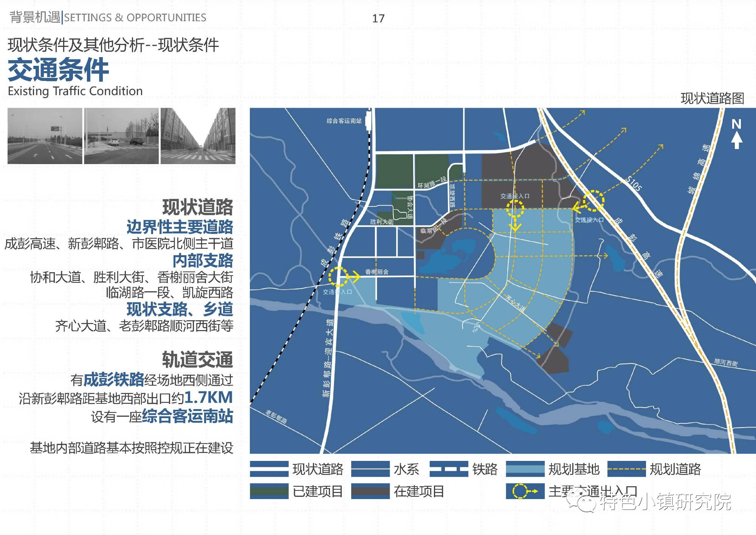
Task: Click the line mentioning 成彭铁路经场地西侧通过
Action: point(152,380)
